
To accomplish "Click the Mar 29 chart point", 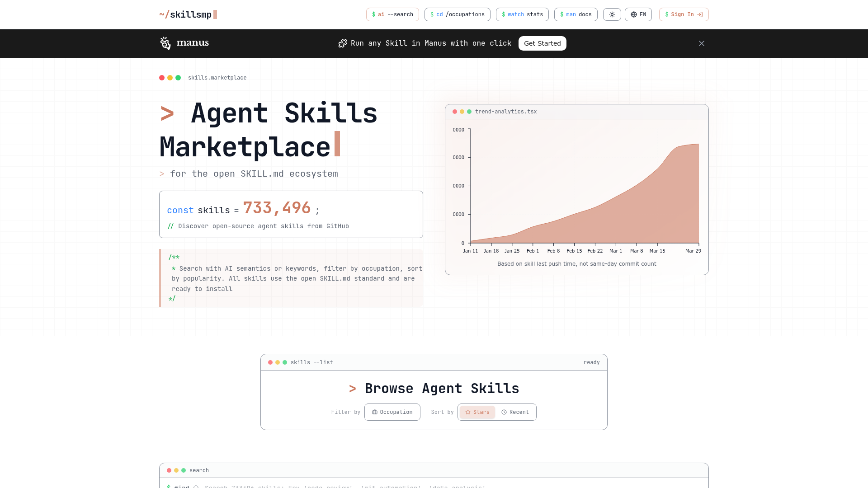I will coord(698,144).
